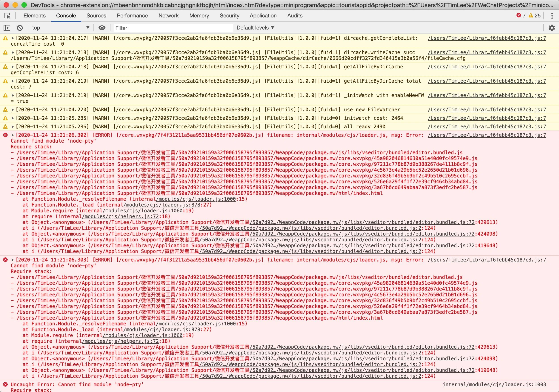559x392 pixels.
Task: Switch to the Network tab
Action: tap(168, 16)
